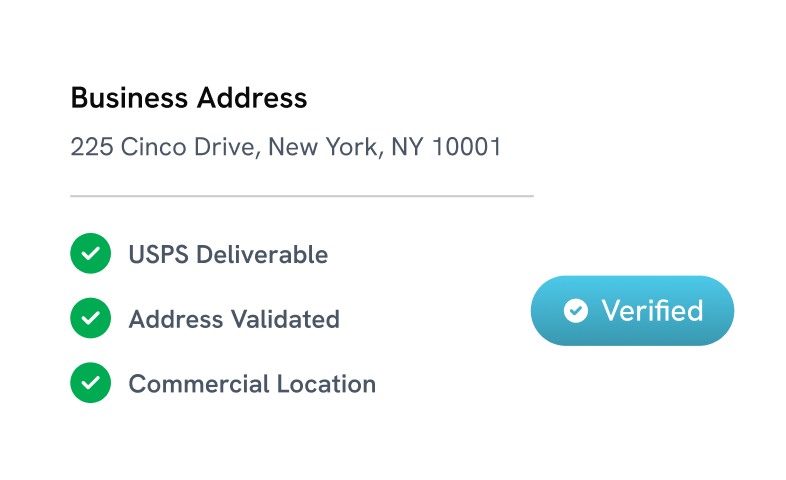
Task: Click the Business Address heading
Action: 189,98
